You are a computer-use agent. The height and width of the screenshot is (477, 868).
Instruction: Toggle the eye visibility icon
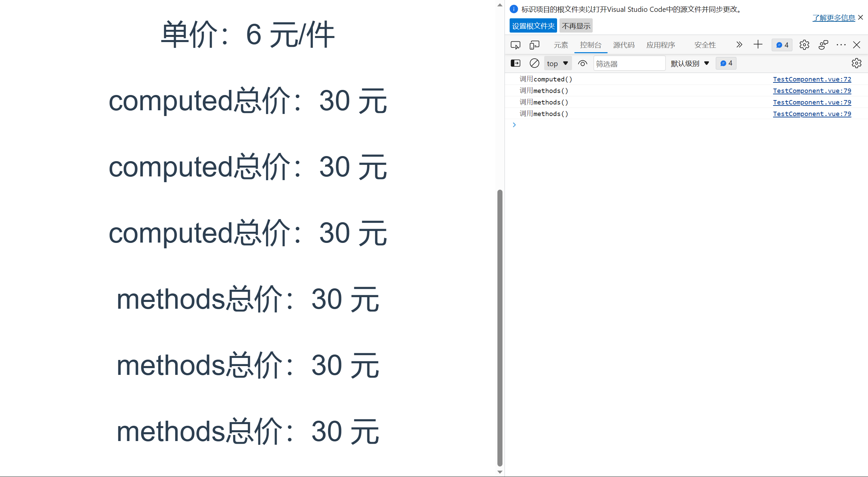[584, 63]
